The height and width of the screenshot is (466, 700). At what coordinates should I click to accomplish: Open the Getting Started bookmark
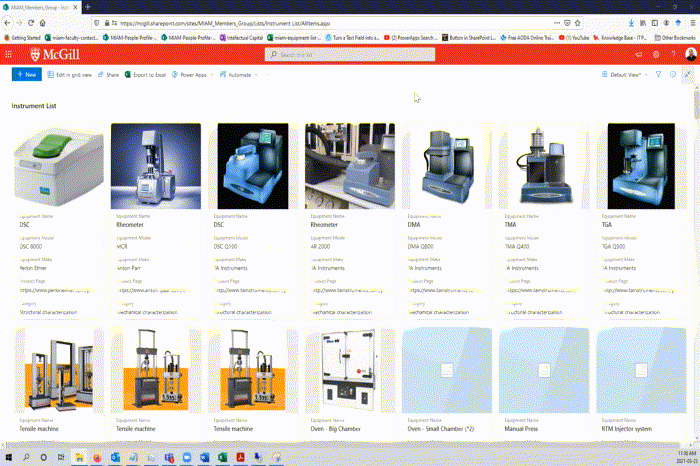coord(22,38)
